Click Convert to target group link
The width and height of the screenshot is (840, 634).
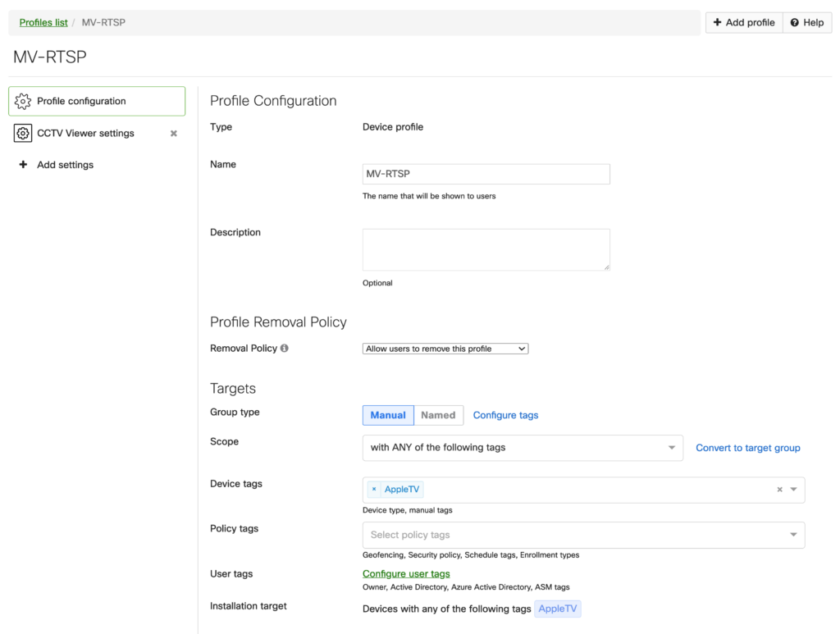[x=747, y=448]
